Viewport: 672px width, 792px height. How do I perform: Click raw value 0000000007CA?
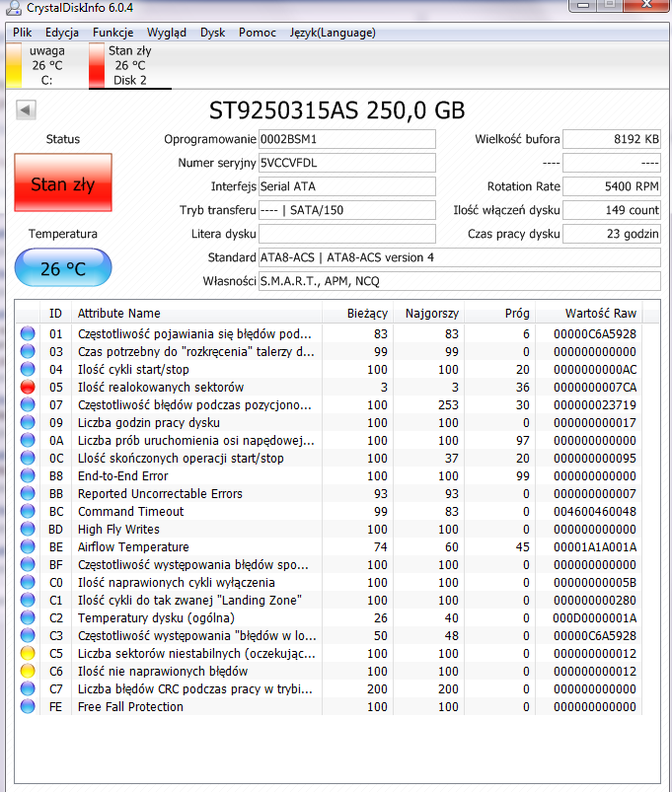coord(595,387)
